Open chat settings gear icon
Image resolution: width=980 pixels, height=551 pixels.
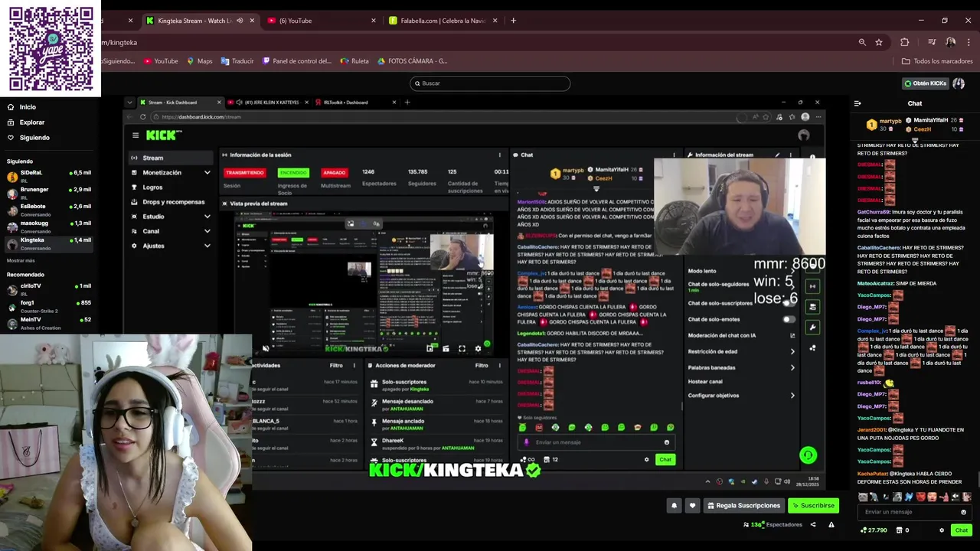pos(942,530)
